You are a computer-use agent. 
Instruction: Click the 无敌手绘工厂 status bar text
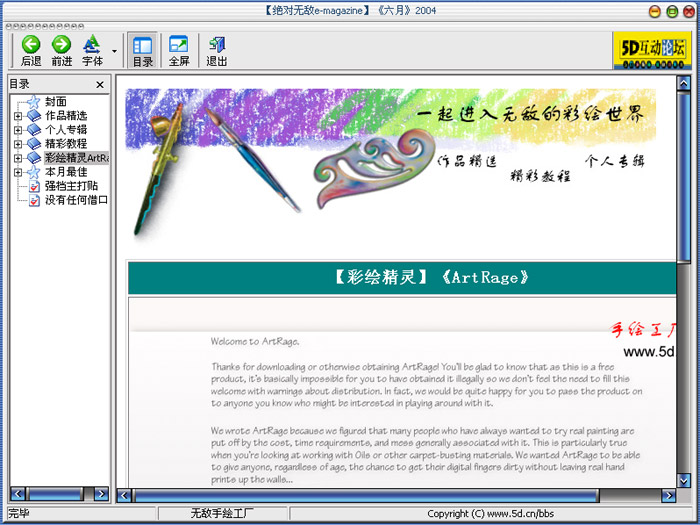click(x=222, y=513)
